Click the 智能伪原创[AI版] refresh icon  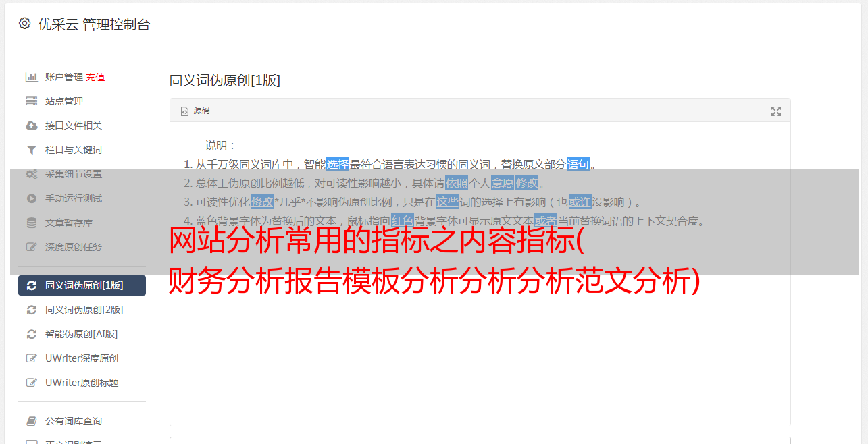coord(31,334)
